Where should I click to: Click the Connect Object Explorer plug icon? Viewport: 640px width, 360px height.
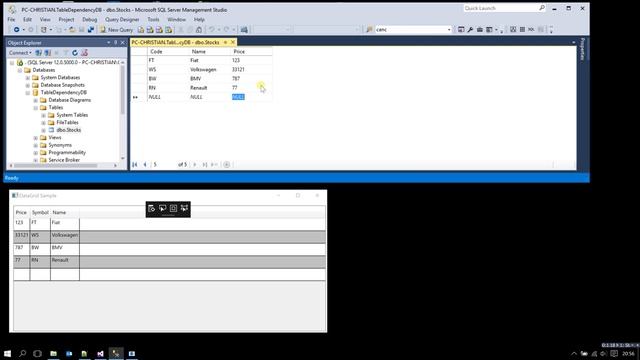point(38,53)
